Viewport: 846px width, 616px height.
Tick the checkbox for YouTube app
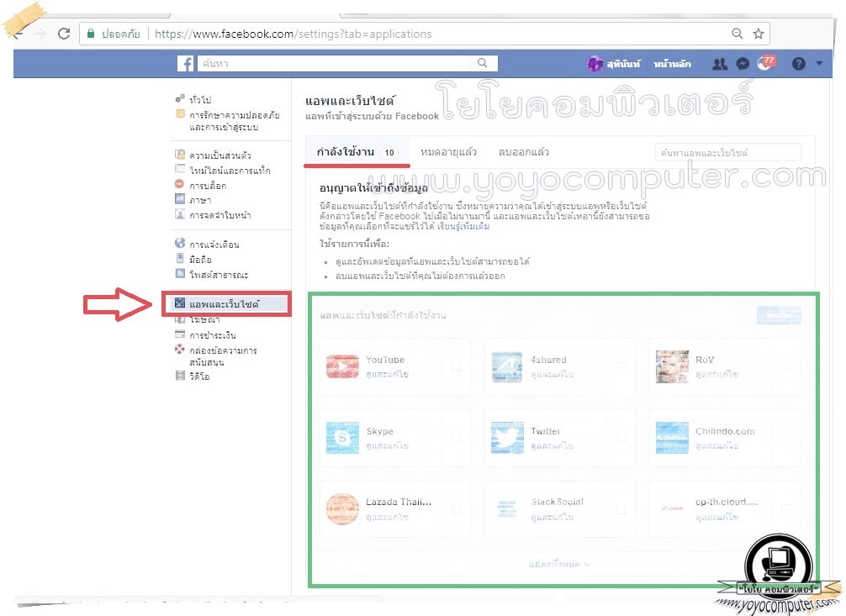coord(456,367)
